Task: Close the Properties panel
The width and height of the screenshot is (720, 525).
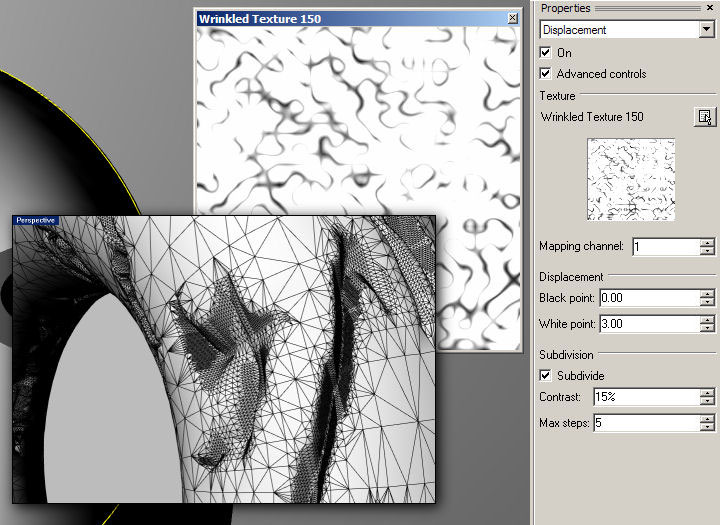Action: (710, 8)
